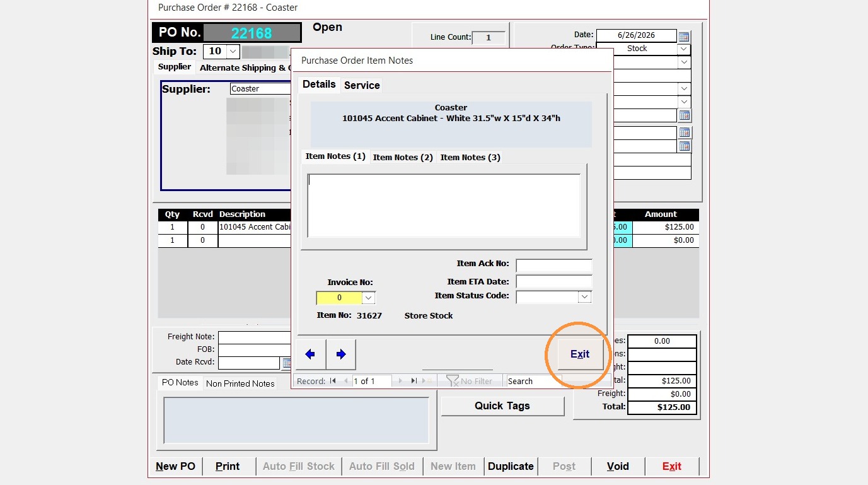Click the Date field showing 6/26/2026
The image size is (868, 485).
point(636,36)
